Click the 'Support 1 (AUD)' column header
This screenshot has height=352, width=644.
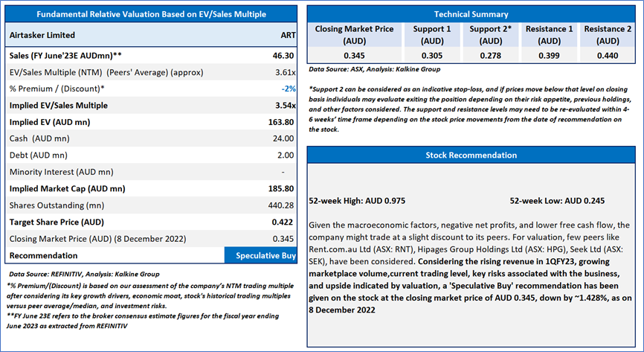coord(432,35)
